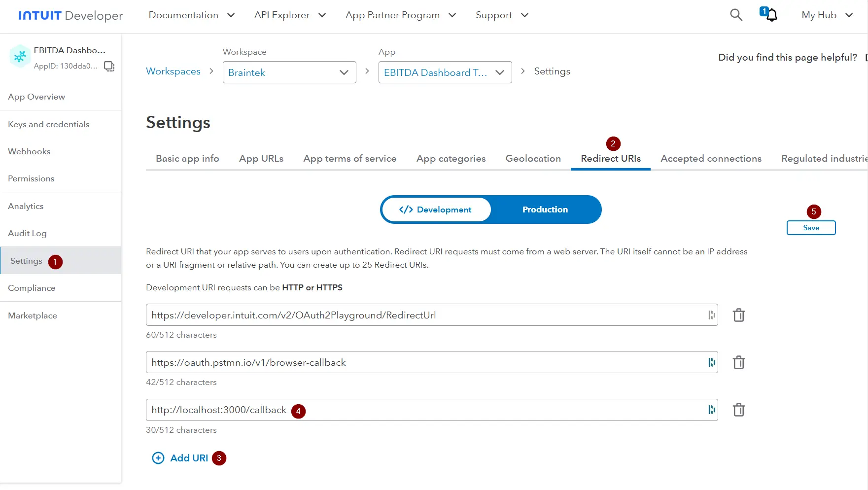Click the field icon inside the pstmn.io URI box

click(711, 362)
